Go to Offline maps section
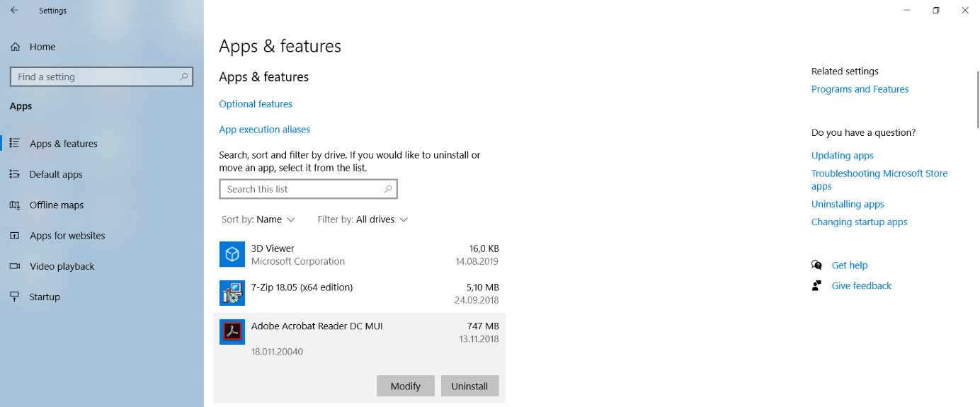The image size is (980, 407). [57, 205]
